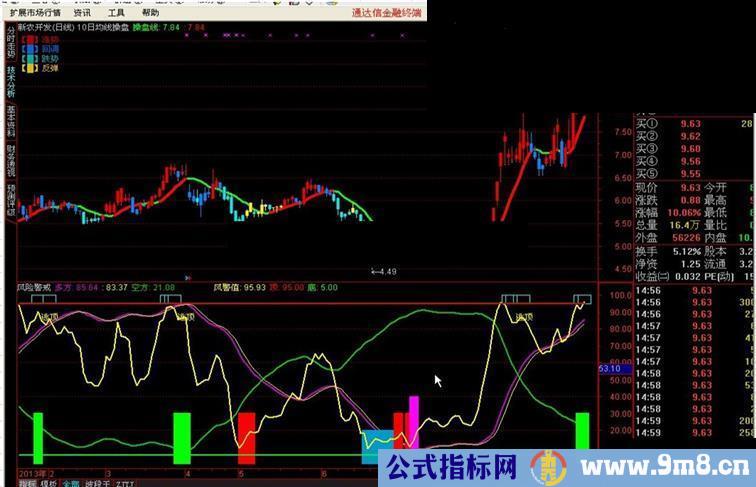Click the blue 53.10 axis value marker
756x487 pixels.
(x=611, y=369)
